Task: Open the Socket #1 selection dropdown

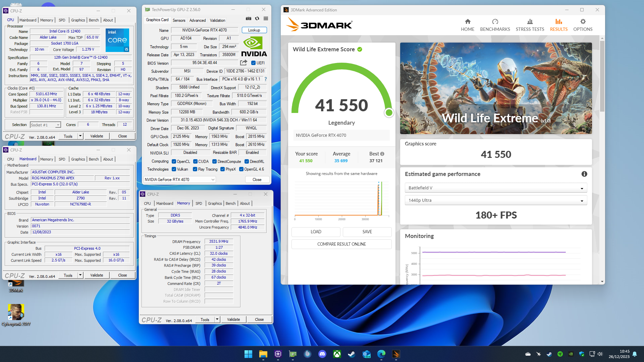Action: point(45,125)
